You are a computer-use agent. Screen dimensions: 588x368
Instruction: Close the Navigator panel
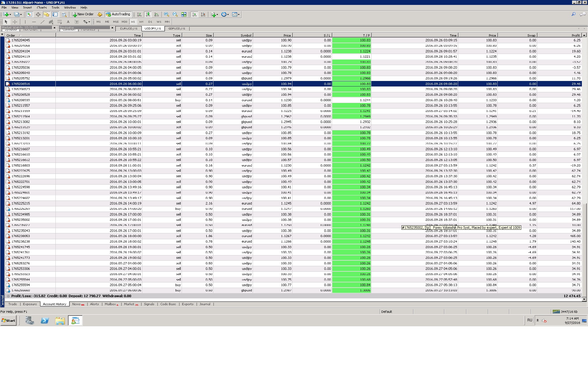(112, 28)
